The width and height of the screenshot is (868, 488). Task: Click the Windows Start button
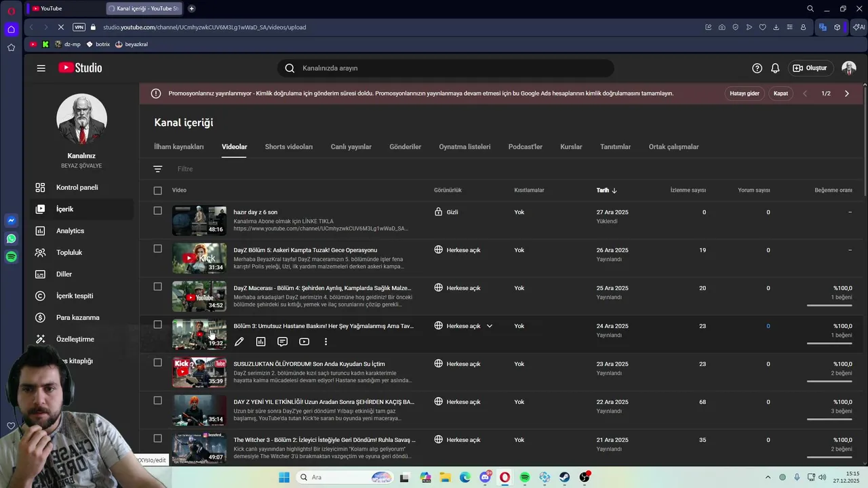pyautogui.click(x=284, y=477)
